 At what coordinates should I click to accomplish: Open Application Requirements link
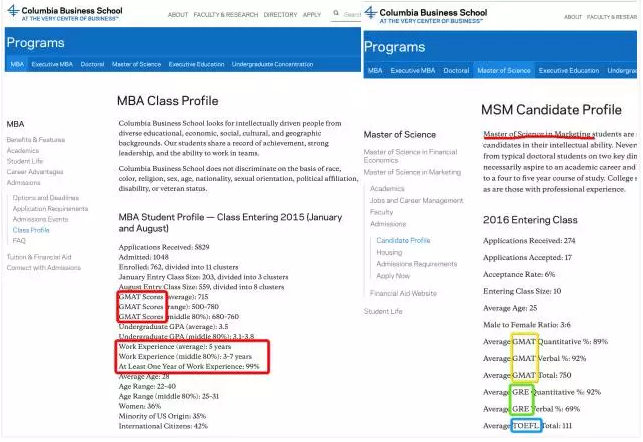point(50,208)
